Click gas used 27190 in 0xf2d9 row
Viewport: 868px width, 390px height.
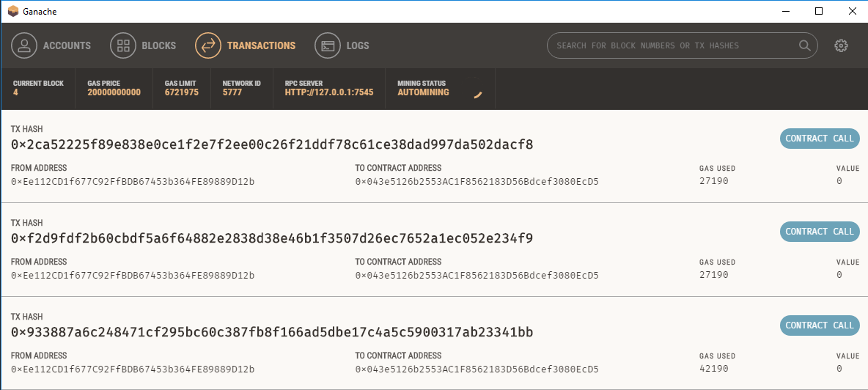tap(713, 275)
